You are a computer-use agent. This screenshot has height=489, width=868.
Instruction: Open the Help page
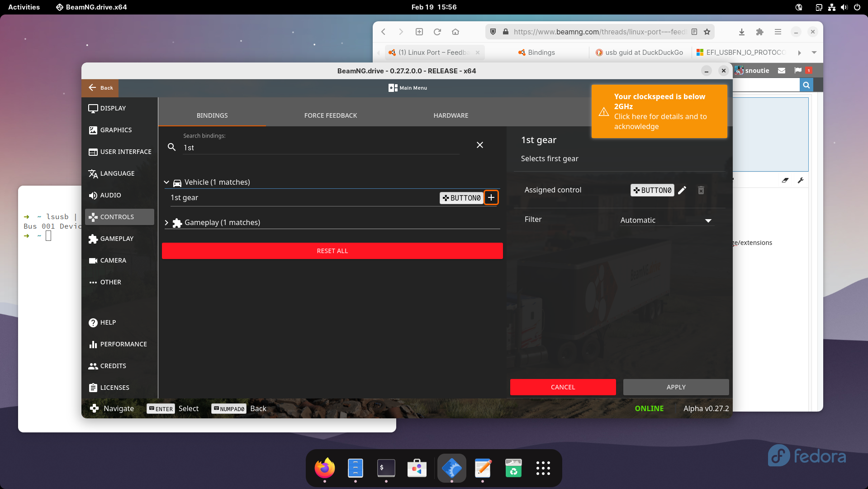120,322
